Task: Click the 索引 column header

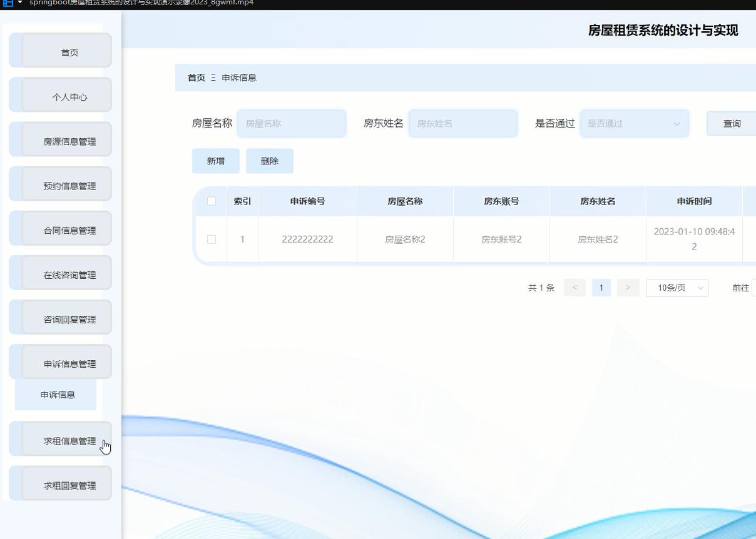Action: pyautogui.click(x=242, y=201)
